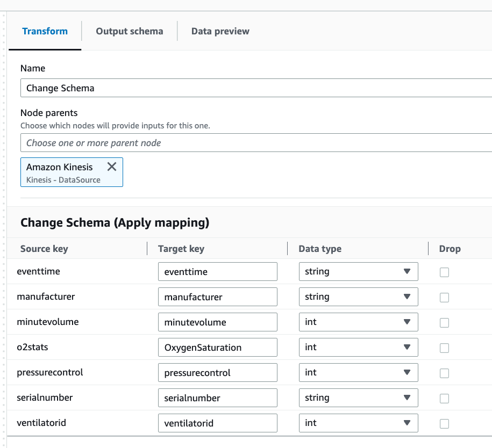Switch to the Output schema tab
Screen dimensions: 492x448
pyautogui.click(x=129, y=31)
